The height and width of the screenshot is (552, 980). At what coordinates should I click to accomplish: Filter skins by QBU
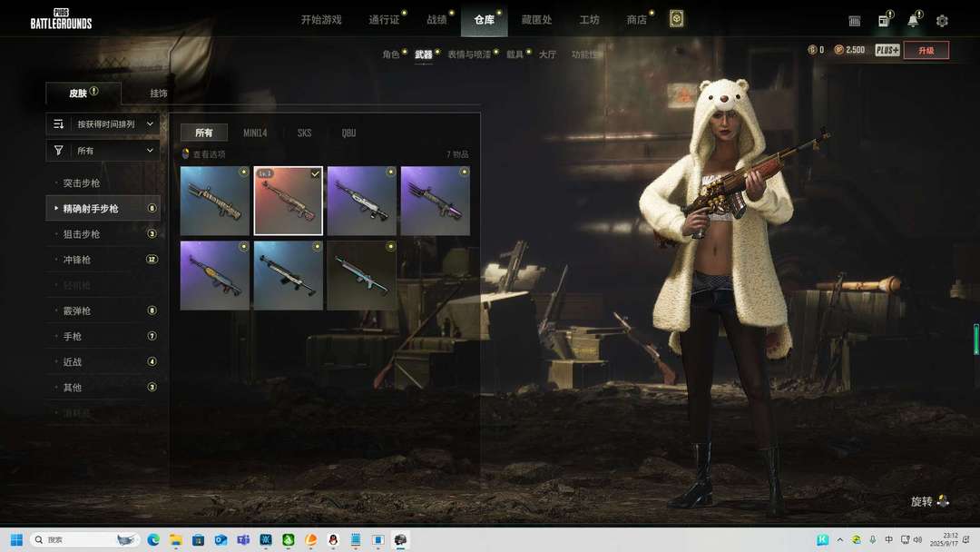(348, 133)
